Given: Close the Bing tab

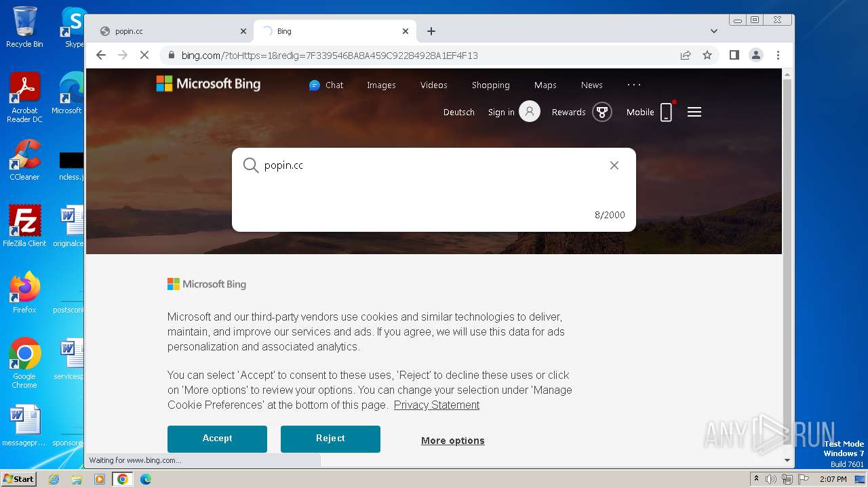Looking at the screenshot, I should [406, 31].
